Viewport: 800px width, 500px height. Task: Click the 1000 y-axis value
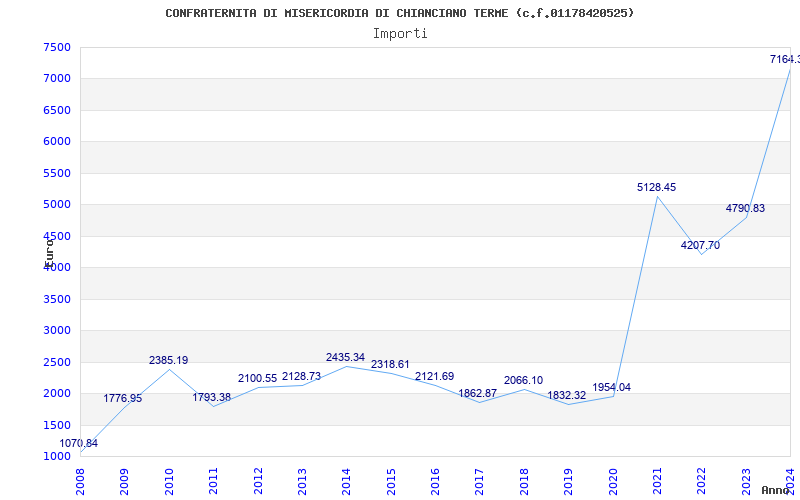(x=57, y=456)
